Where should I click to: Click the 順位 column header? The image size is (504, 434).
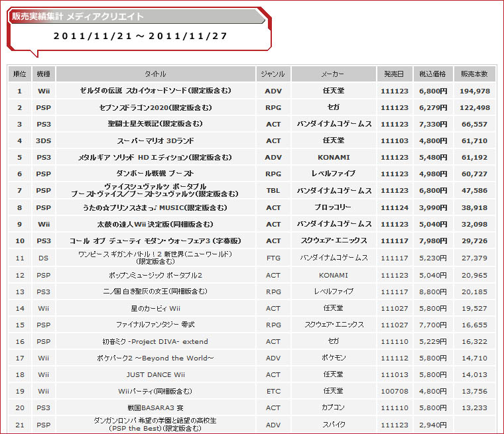point(20,74)
